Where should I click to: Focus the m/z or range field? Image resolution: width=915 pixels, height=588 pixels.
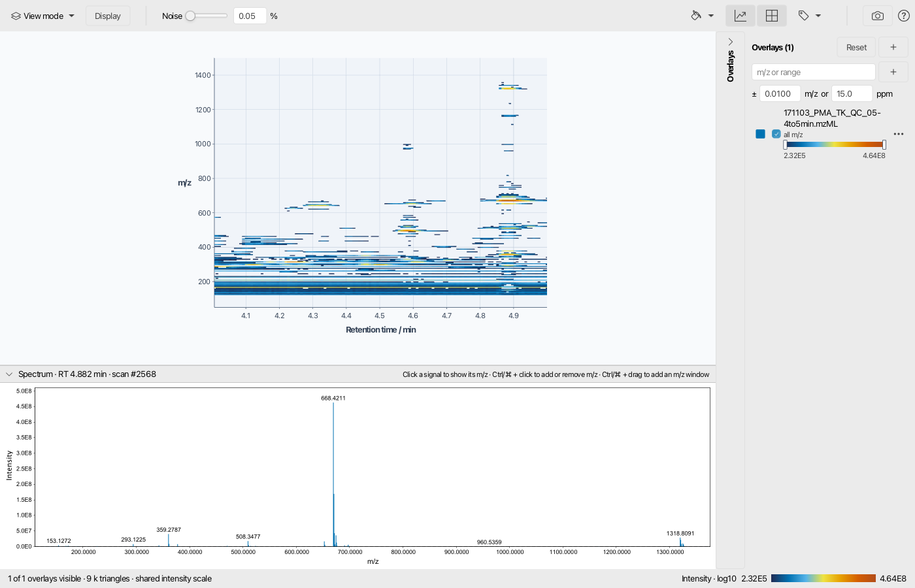click(x=814, y=72)
